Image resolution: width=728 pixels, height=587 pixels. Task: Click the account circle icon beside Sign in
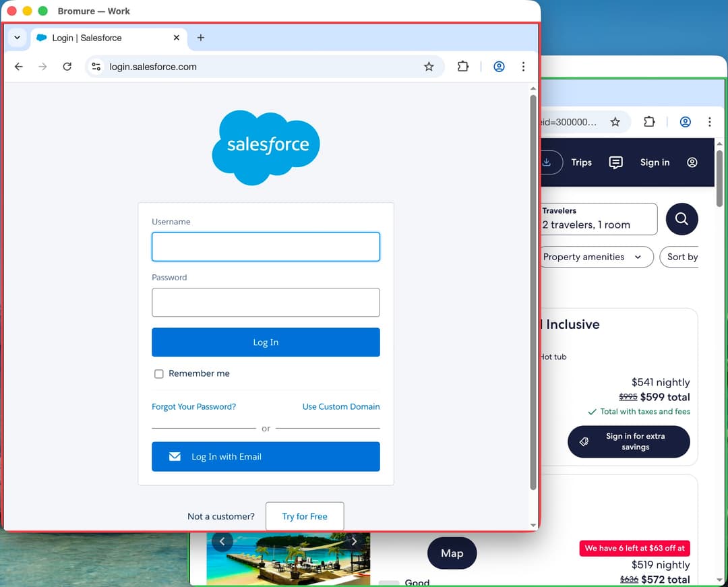(x=692, y=162)
